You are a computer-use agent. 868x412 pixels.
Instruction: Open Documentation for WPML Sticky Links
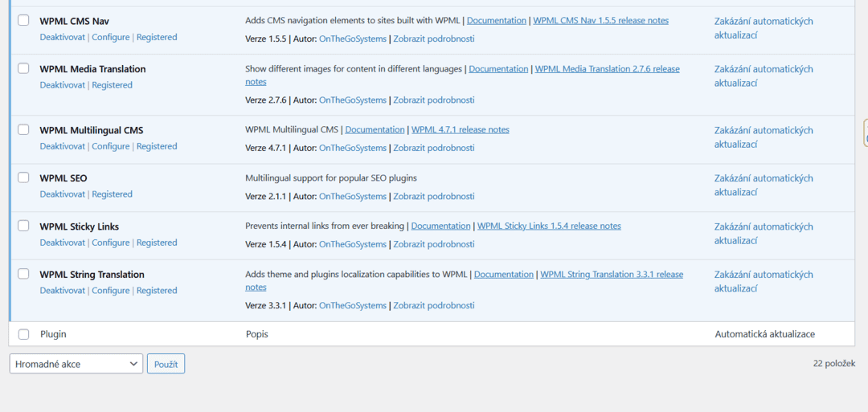pos(440,226)
